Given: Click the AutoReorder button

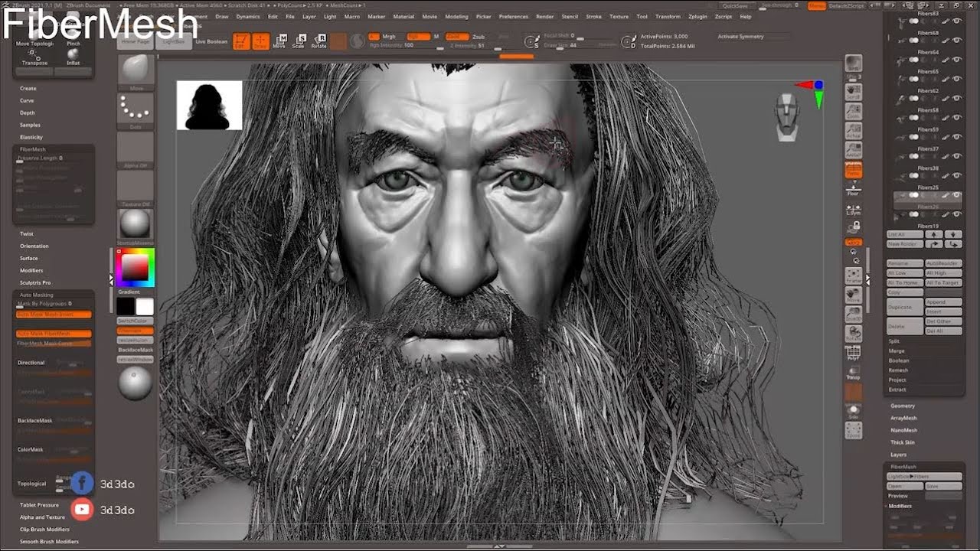Looking at the screenshot, I should (x=943, y=263).
